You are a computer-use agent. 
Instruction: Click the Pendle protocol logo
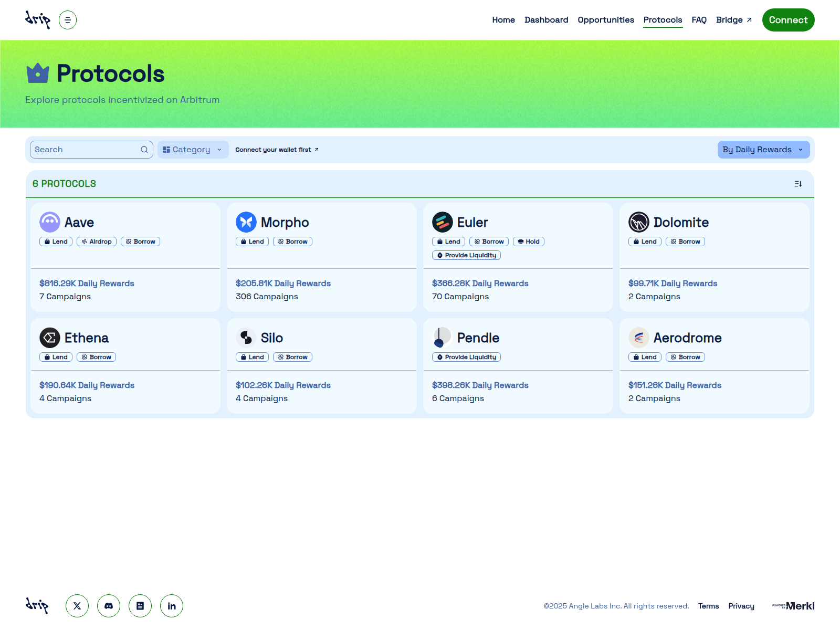442,338
